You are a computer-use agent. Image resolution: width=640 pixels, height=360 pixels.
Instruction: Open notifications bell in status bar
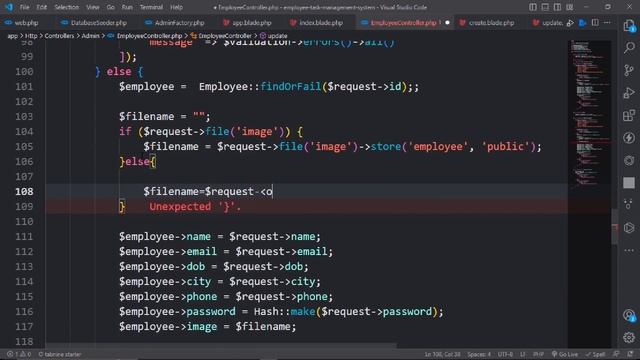(x=631, y=354)
